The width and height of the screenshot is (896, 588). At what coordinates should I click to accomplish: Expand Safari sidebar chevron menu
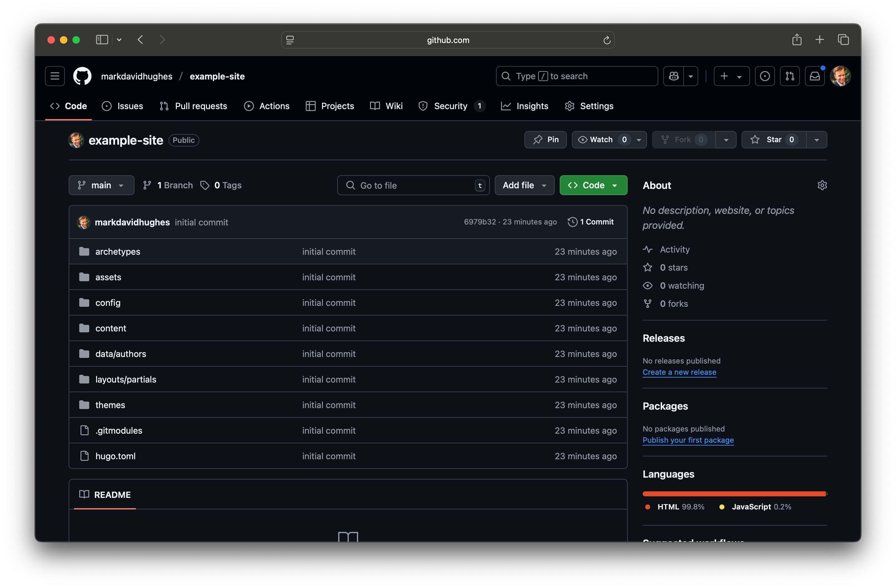[x=119, y=40]
